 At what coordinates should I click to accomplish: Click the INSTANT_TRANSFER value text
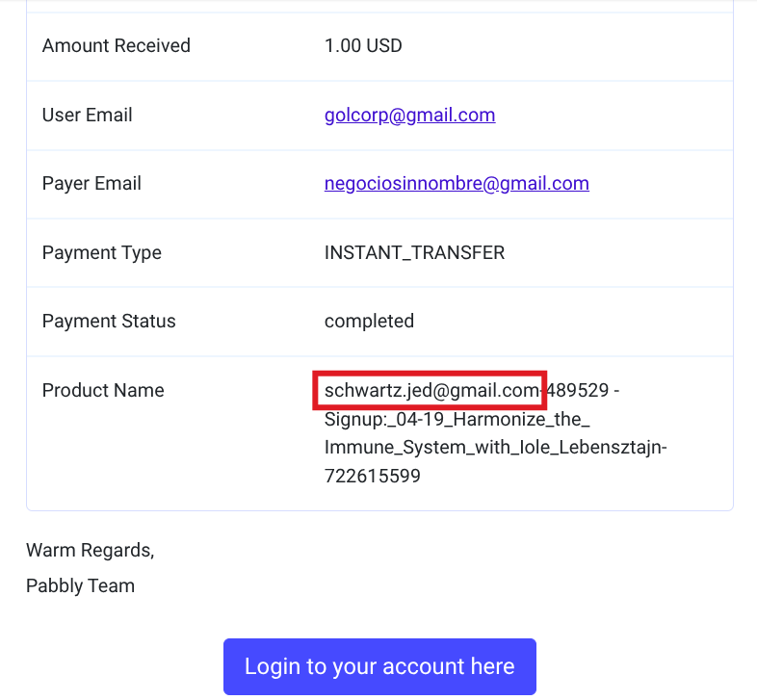(x=414, y=253)
